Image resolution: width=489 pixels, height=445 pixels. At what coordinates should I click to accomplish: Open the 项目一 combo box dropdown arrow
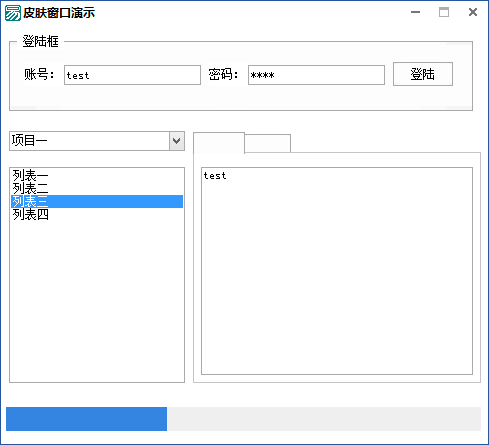coord(177,141)
